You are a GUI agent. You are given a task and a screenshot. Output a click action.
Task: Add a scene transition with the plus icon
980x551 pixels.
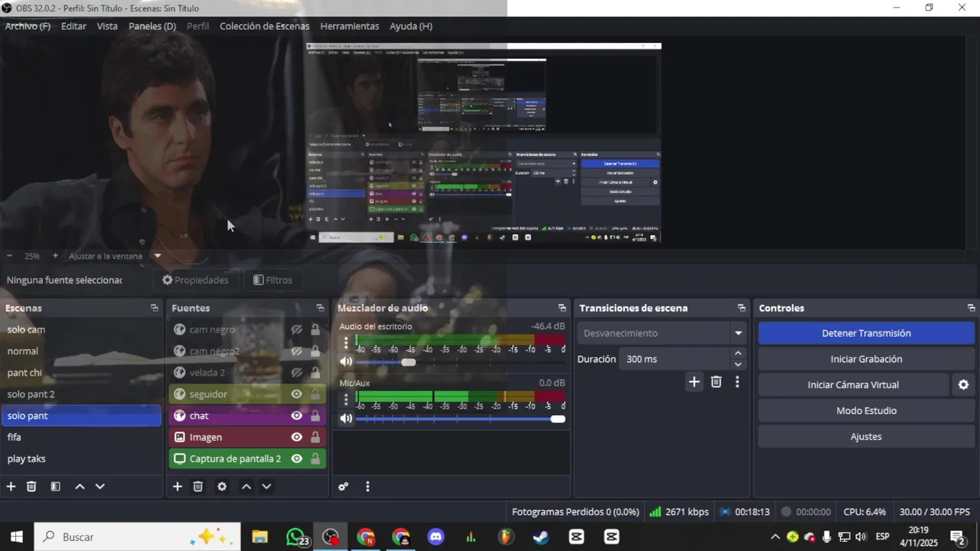694,382
